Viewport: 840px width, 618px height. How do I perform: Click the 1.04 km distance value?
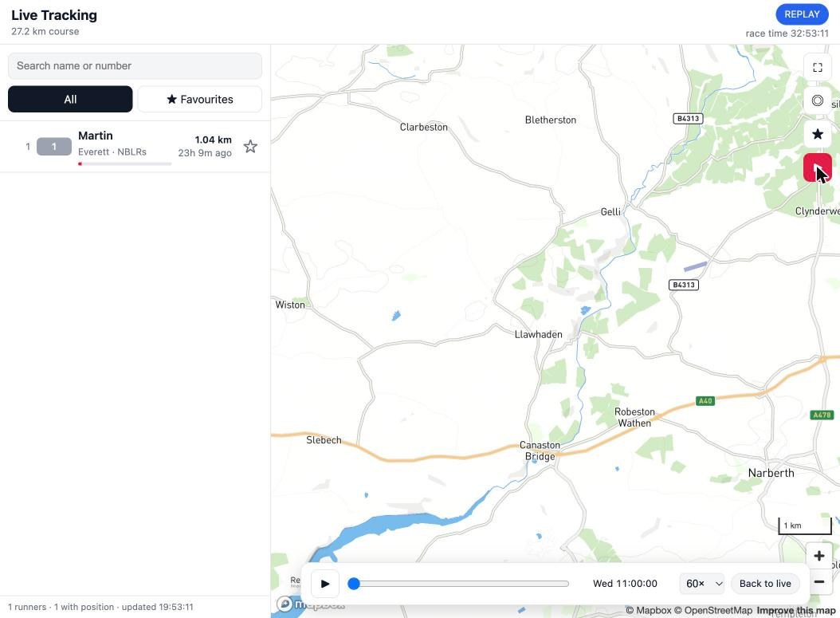click(214, 140)
